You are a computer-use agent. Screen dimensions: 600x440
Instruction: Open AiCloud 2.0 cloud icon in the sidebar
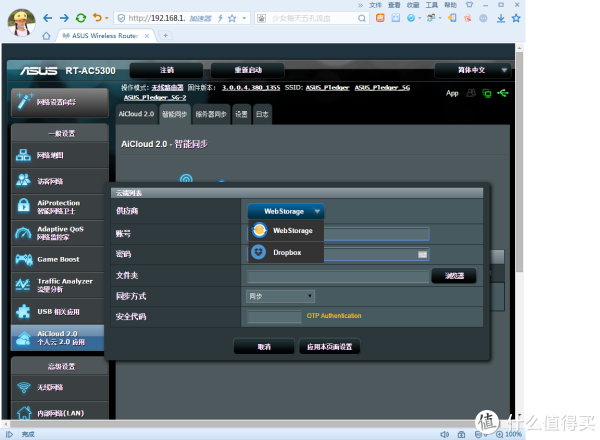pyautogui.click(x=23, y=338)
